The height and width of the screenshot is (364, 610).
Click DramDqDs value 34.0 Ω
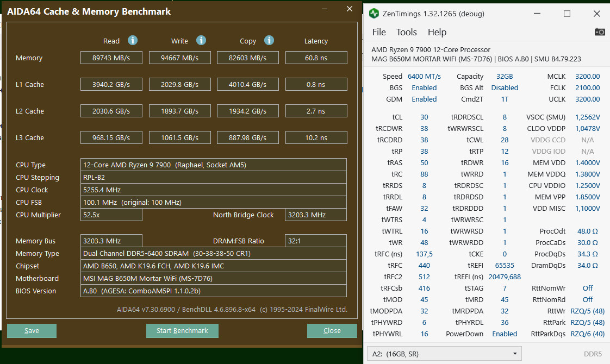(x=587, y=265)
